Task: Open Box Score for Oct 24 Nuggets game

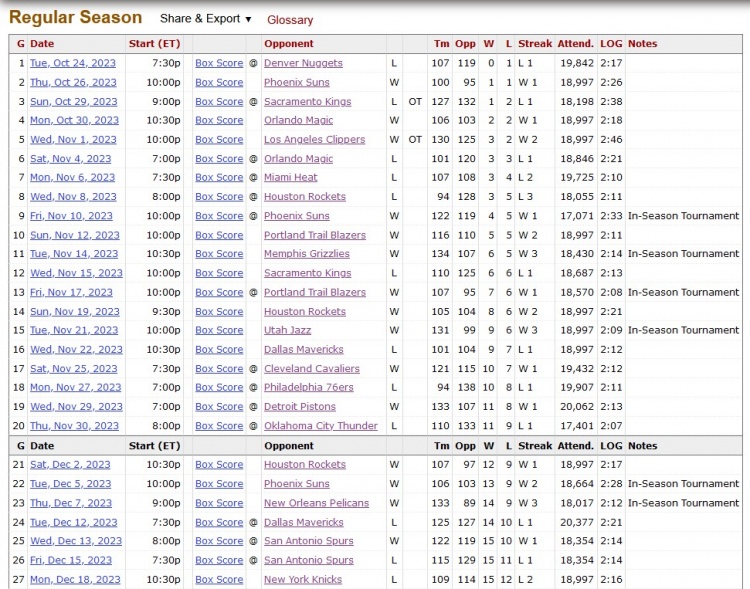Action: point(219,63)
